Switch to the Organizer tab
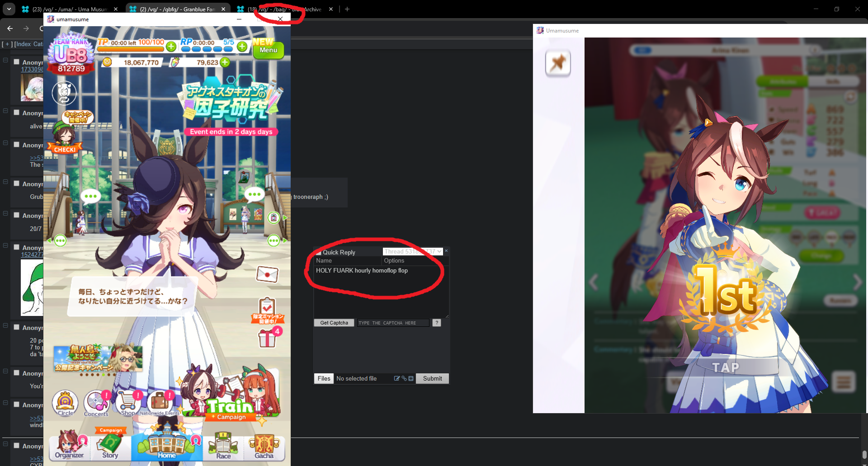This screenshot has width=868, height=466. tap(69, 446)
